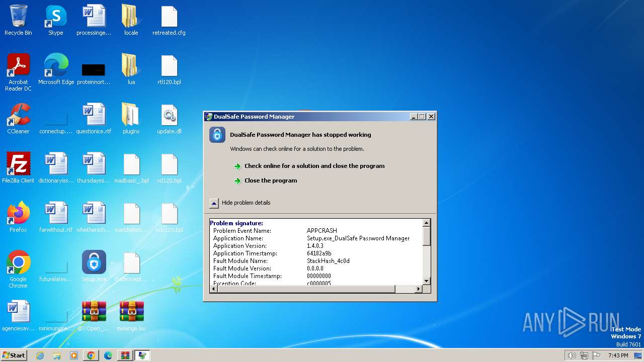Select the update.dll file icon

tap(169, 119)
